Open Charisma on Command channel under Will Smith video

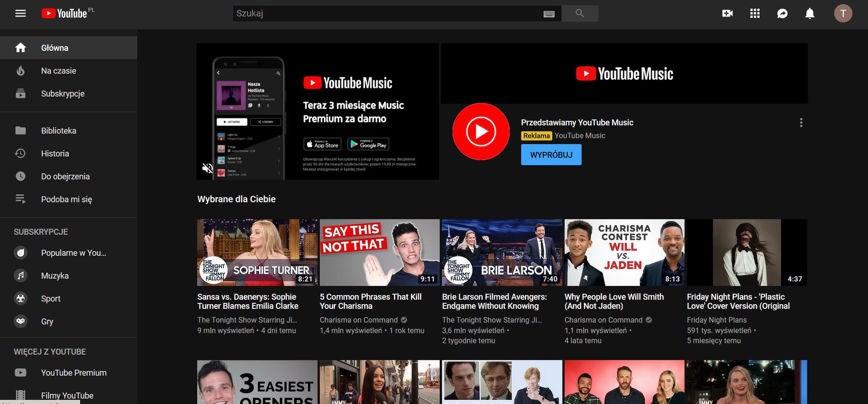604,320
